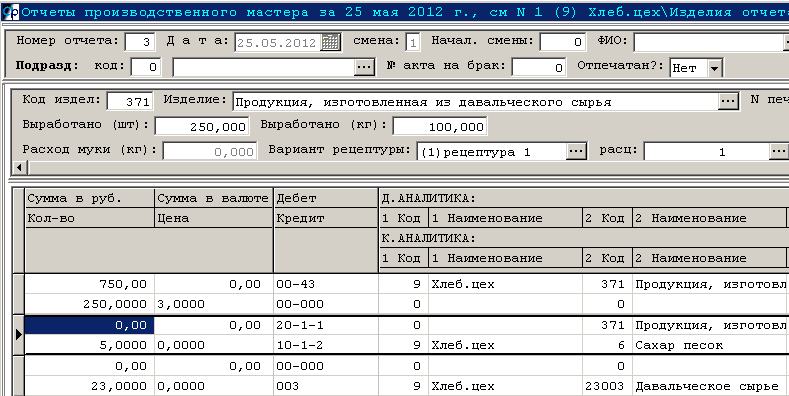
Task: Click the Номер отчета field
Action: [x=140, y=42]
